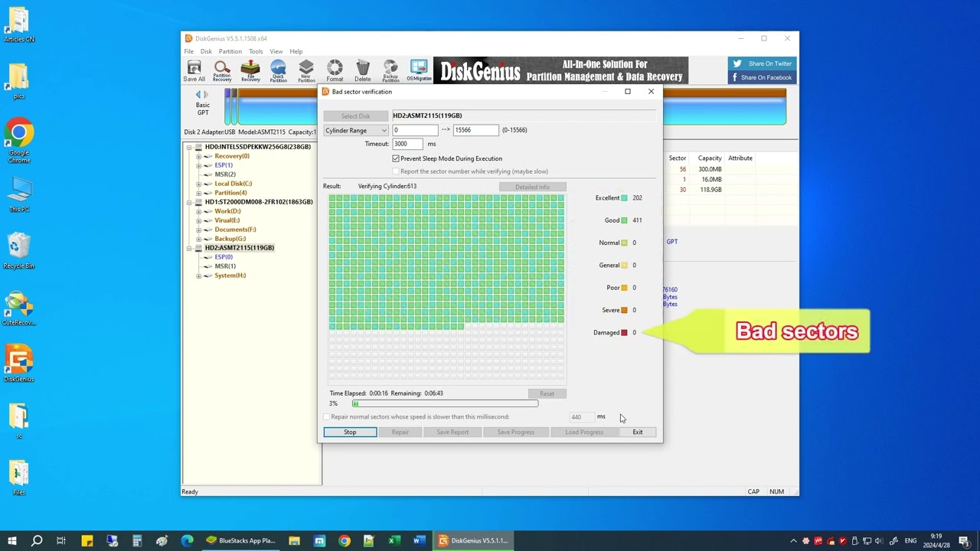
Task: Click the Share On Facebook link
Action: pos(763,77)
